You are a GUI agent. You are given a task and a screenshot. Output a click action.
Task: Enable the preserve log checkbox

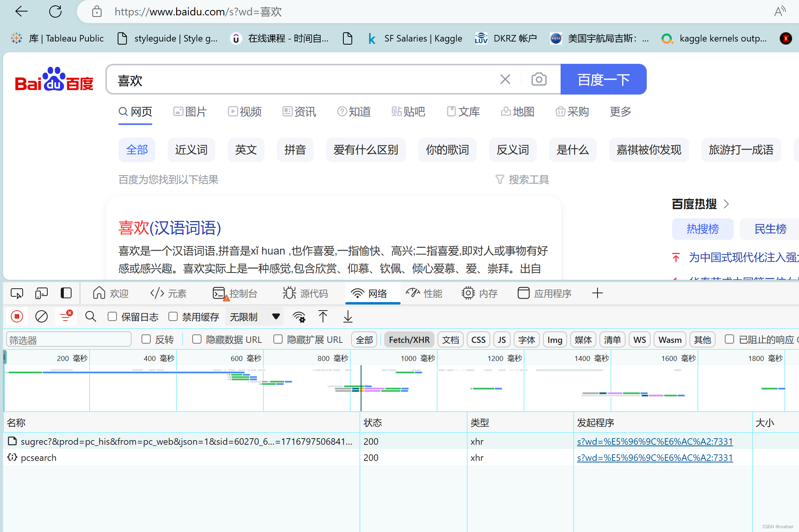tap(112, 316)
